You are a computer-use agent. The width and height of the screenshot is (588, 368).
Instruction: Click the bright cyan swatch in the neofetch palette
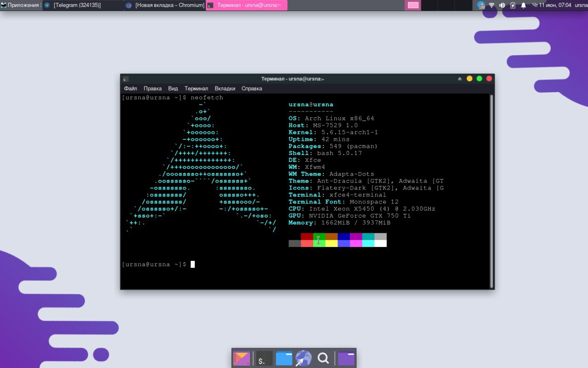368,243
